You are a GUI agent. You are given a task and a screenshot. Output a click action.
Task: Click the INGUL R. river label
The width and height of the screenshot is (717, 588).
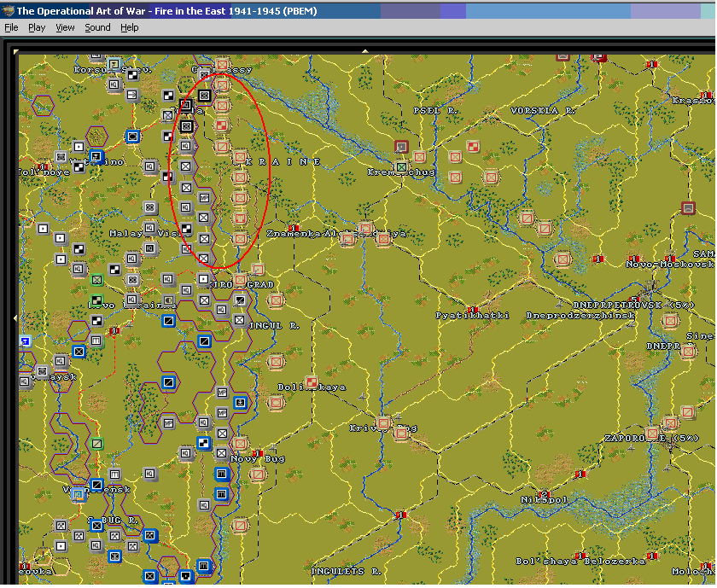[x=275, y=325]
